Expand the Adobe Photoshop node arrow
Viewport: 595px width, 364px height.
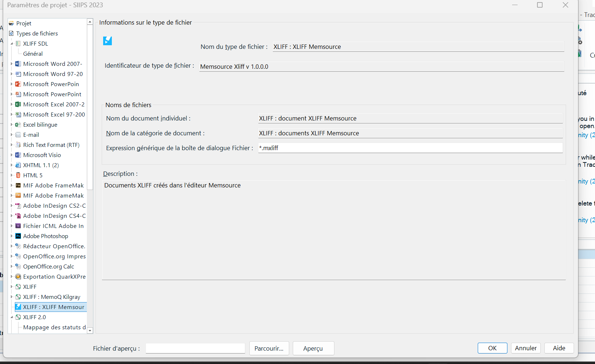[x=12, y=236]
